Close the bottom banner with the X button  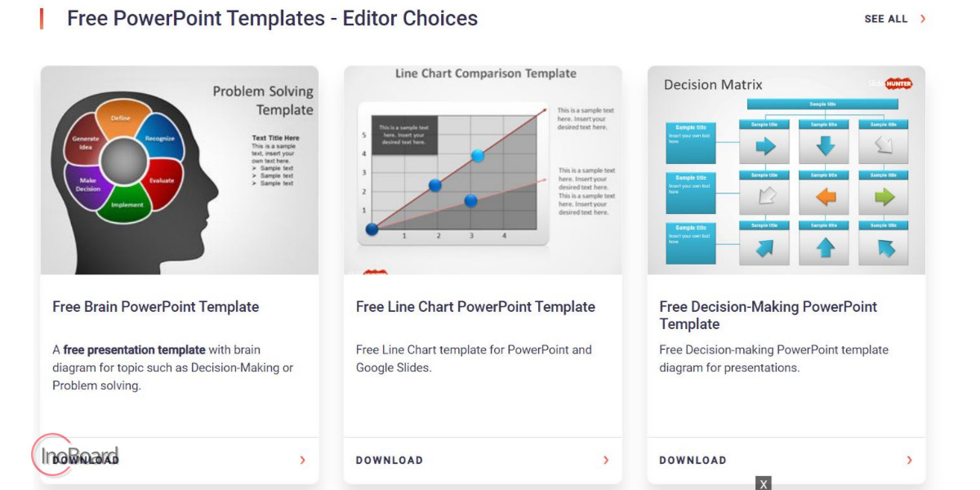764,483
